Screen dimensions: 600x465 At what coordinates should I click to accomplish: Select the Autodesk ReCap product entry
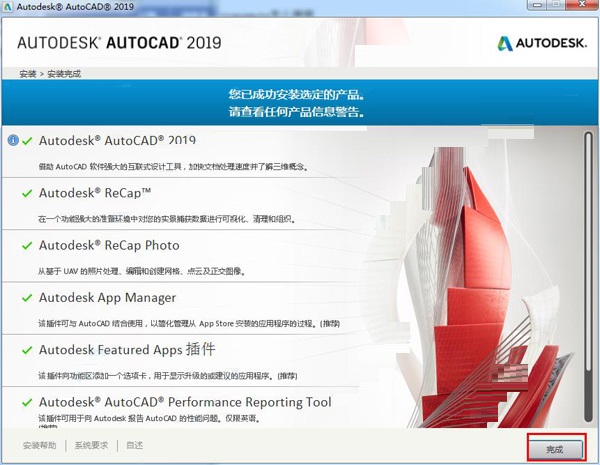95,193
